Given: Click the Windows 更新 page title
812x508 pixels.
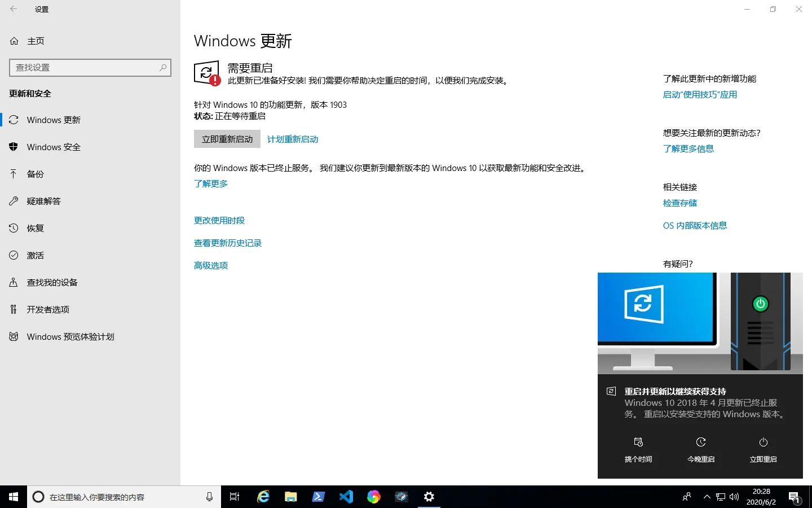Looking at the screenshot, I should 243,41.
